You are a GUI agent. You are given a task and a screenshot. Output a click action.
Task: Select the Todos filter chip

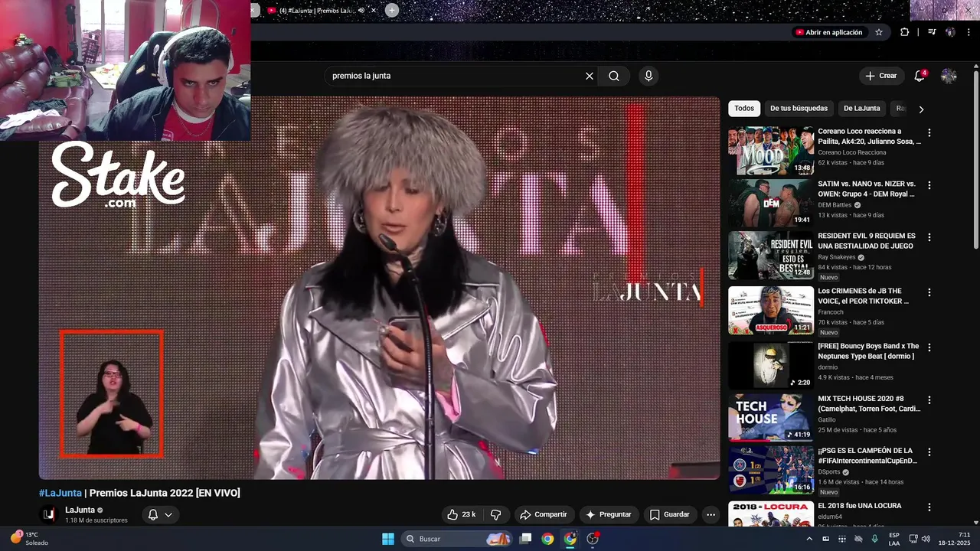744,109
